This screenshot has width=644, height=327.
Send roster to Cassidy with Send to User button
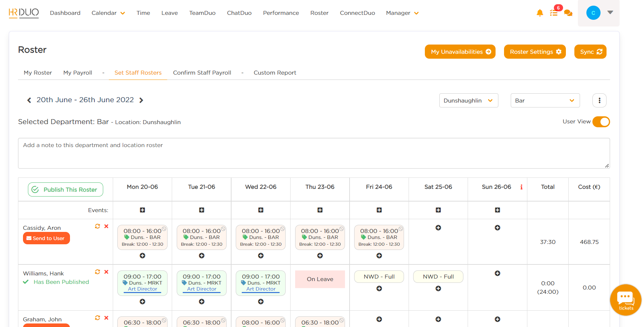46,238
